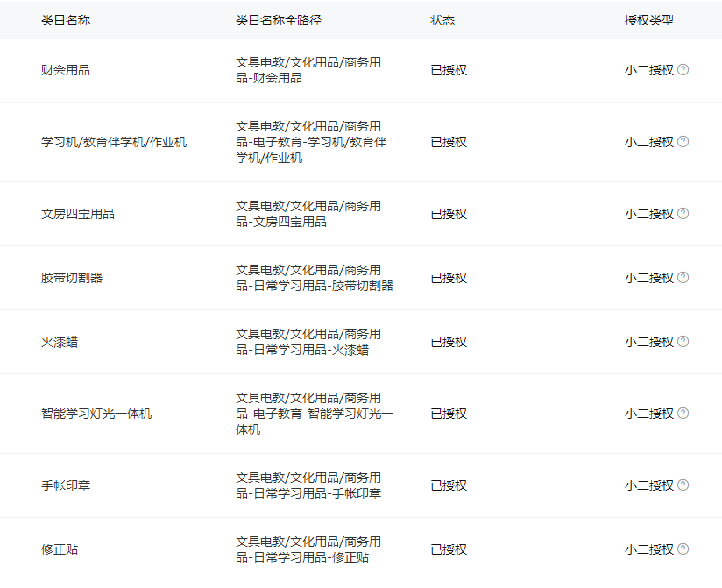
Task: Click the 类目名称 column header
Action: pos(66,20)
